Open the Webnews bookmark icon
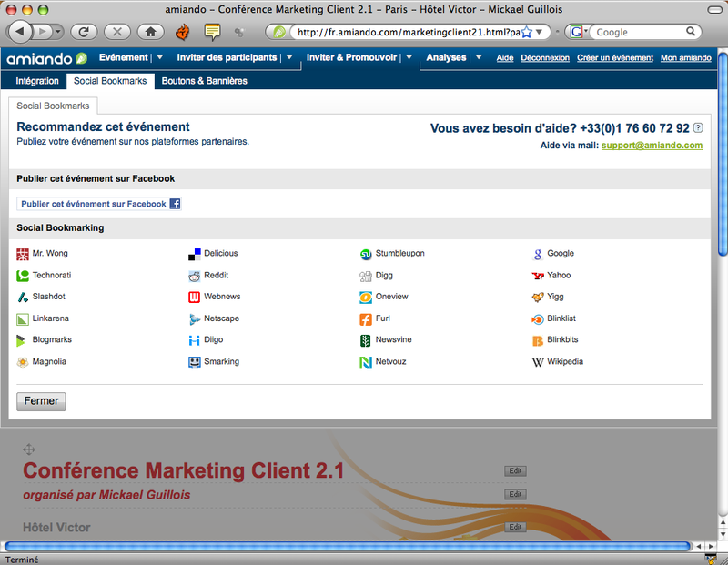Screen dimensions: 728x565 click(194, 298)
